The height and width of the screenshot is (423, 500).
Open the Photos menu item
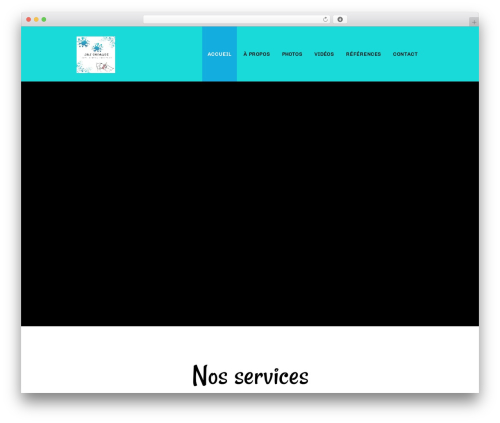pyautogui.click(x=292, y=54)
